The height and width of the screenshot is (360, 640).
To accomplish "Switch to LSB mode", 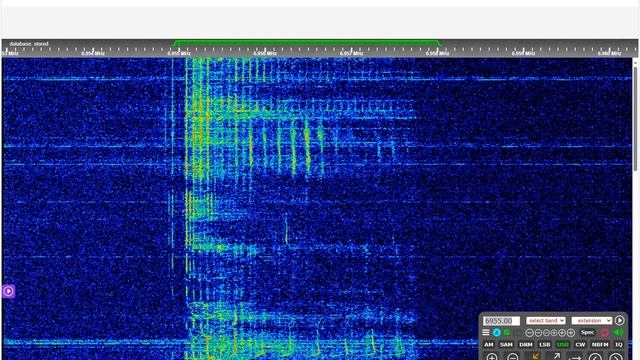I will point(544,344).
